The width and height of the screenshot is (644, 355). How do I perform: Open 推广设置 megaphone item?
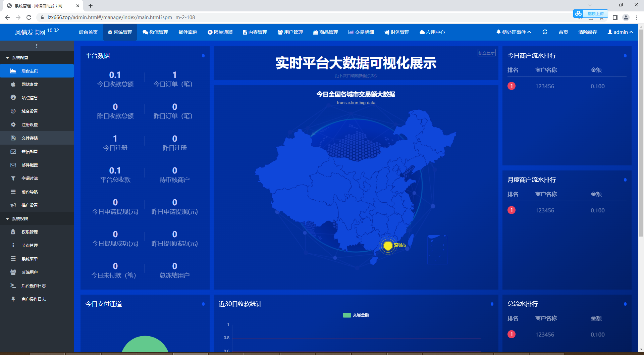(x=30, y=205)
